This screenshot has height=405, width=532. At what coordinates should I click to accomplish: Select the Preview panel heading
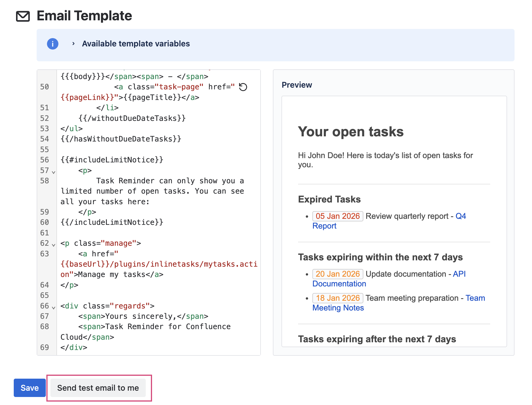click(297, 85)
